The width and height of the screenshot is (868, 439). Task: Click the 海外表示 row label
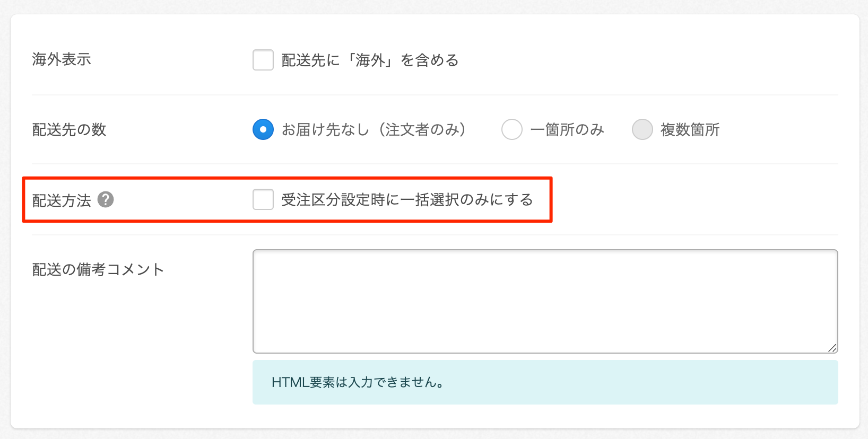[x=62, y=60]
